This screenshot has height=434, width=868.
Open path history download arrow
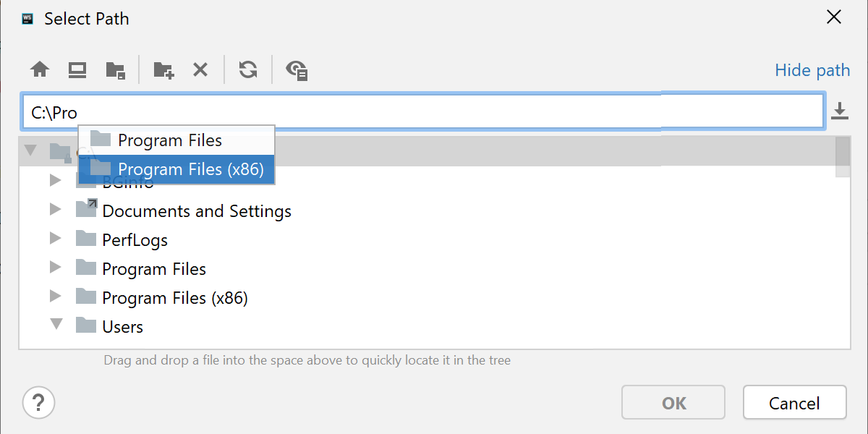839,111
